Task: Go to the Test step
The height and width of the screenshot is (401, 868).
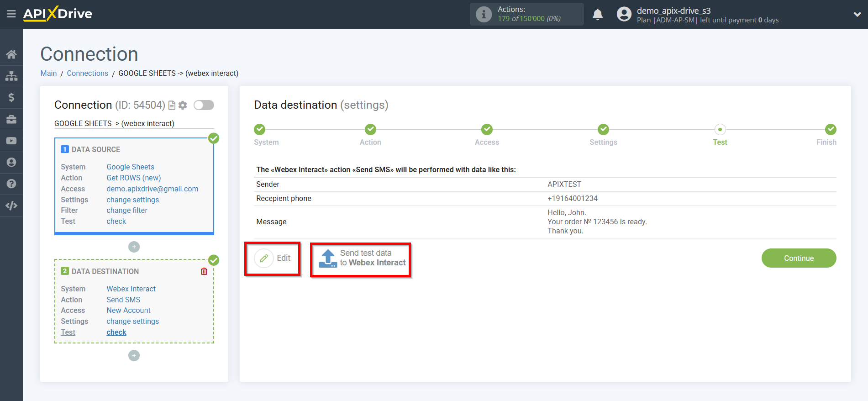Action: pos(720,135)
